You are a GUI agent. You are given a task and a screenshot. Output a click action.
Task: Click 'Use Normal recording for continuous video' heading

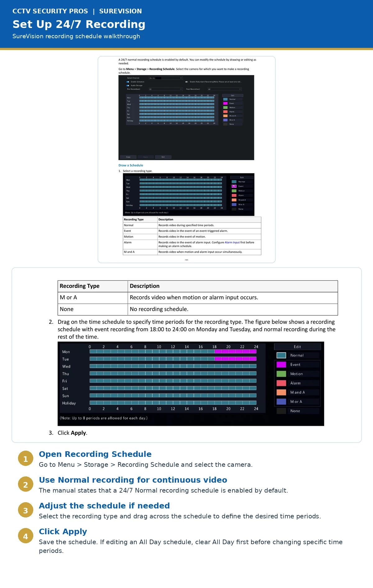tap(133, 480)
